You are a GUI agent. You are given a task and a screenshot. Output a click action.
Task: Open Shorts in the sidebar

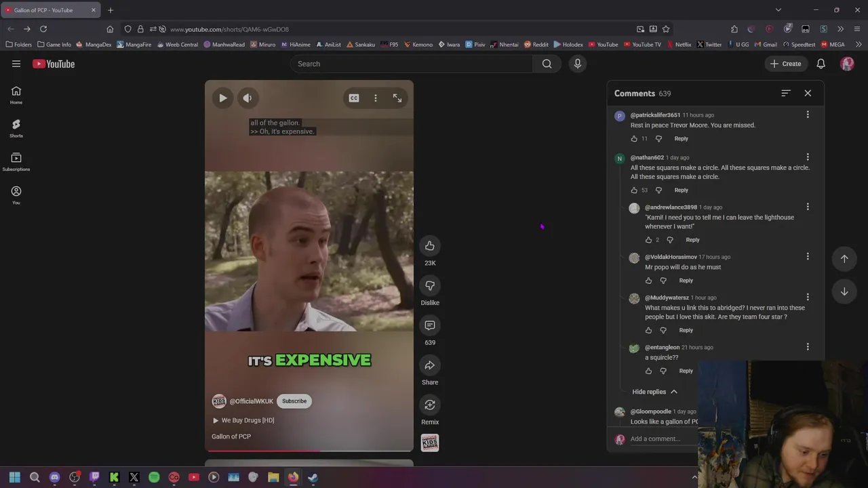point(16,129)
